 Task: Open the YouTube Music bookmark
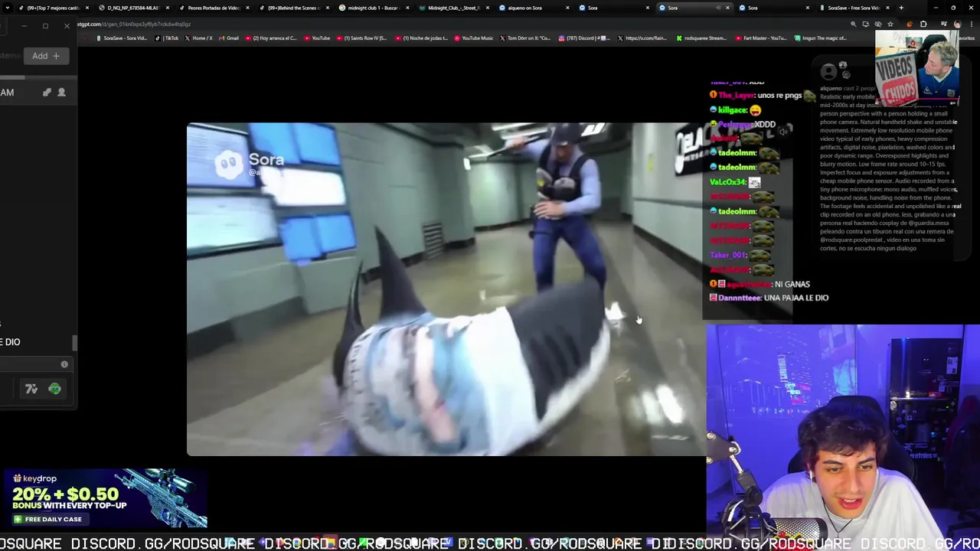click(475, 38)
